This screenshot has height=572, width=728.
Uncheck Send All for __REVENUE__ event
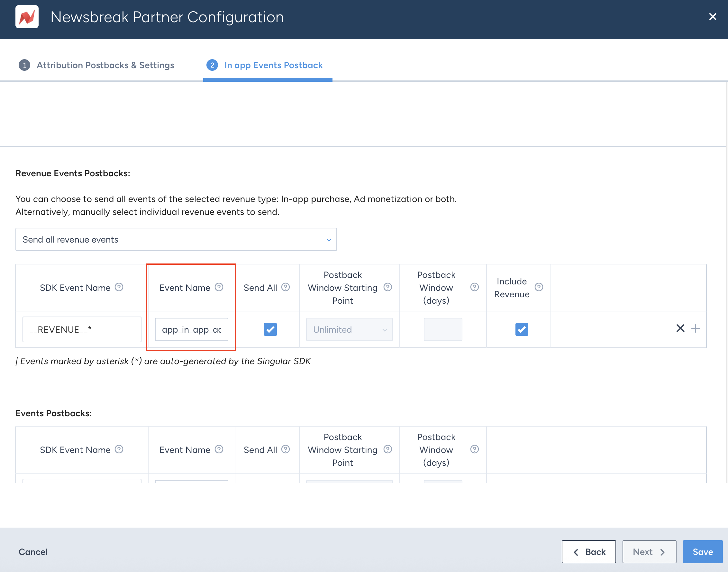click(x=270, y=329)
